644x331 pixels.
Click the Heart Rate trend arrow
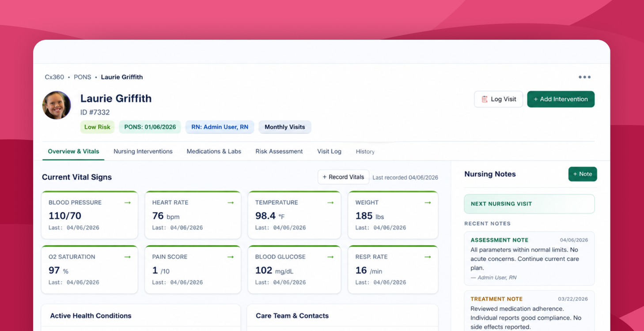[231, 203]
